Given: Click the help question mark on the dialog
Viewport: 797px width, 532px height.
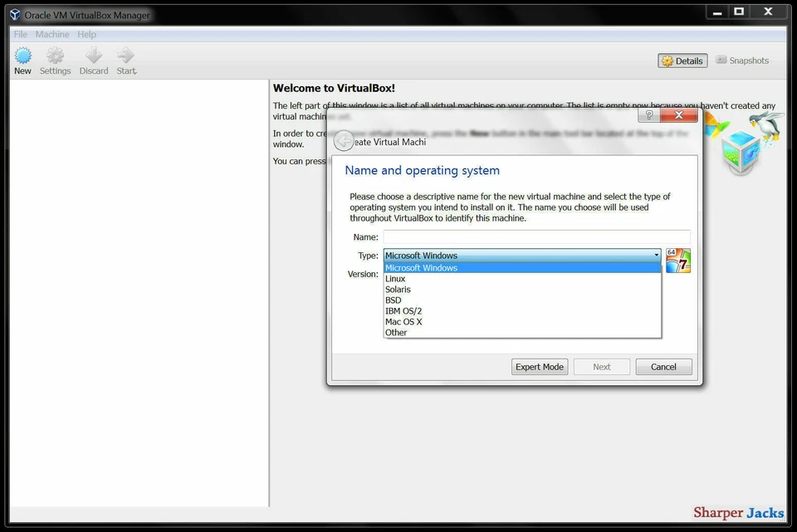Looking at the screenshot, I should pos(648,115).
